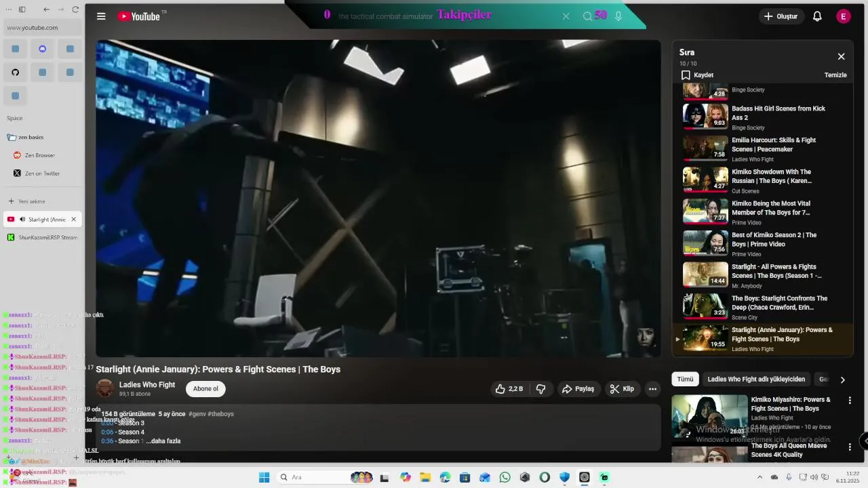Switch to ShunKazamiLRSP Stream tab
This screenshot has width=868, height=488.
pos(43,238)
